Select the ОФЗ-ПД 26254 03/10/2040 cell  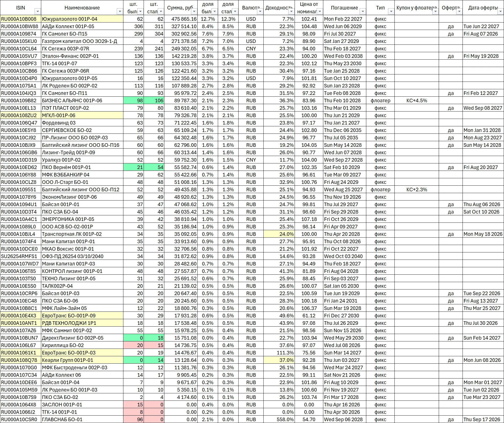coord(82,256)
